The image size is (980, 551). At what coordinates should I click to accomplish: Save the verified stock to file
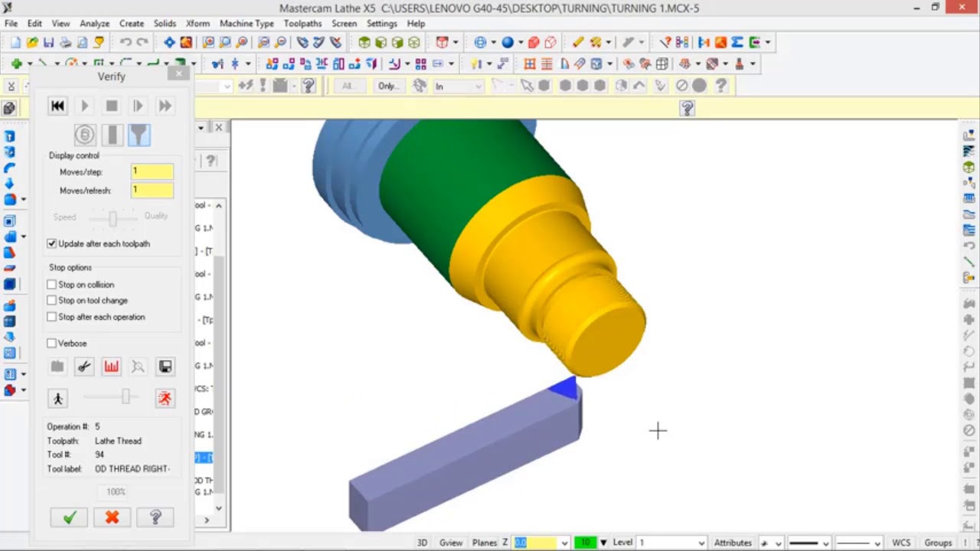click(165, 367)
